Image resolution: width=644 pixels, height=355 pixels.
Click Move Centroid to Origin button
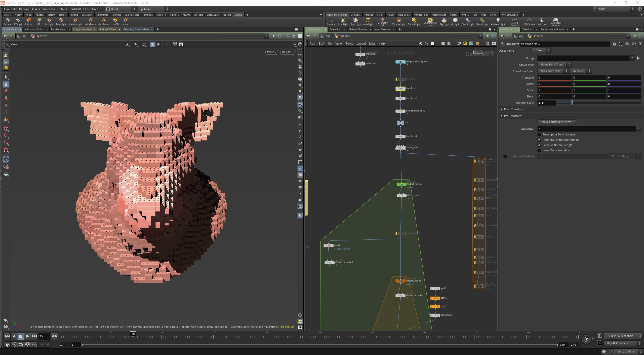pyautogui.click(x=556, y=122)
